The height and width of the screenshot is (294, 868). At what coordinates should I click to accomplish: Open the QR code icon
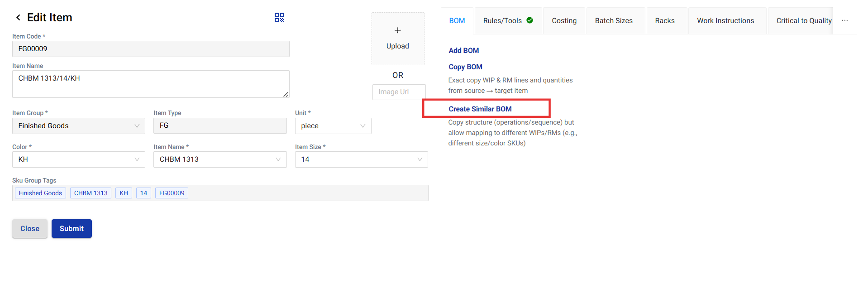coord(279,18)
